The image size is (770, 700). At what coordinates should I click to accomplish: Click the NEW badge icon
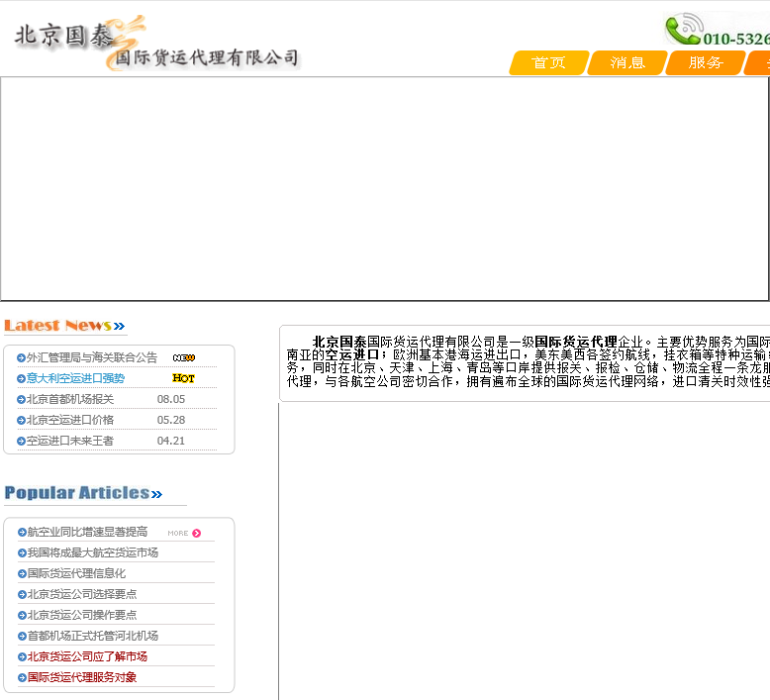pos(184,357)
